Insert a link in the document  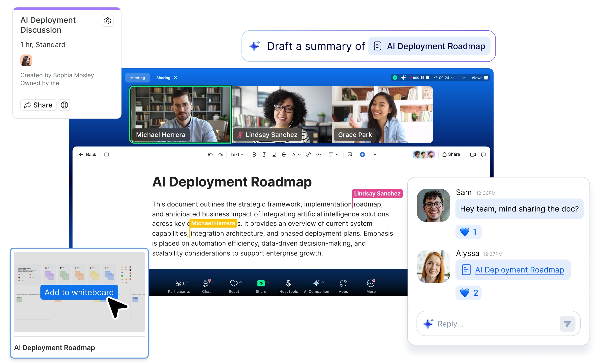click(x=308, y=154)
